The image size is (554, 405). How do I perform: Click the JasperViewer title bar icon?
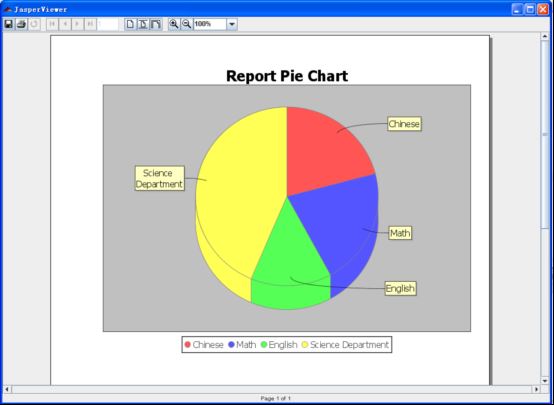point(8,10)
